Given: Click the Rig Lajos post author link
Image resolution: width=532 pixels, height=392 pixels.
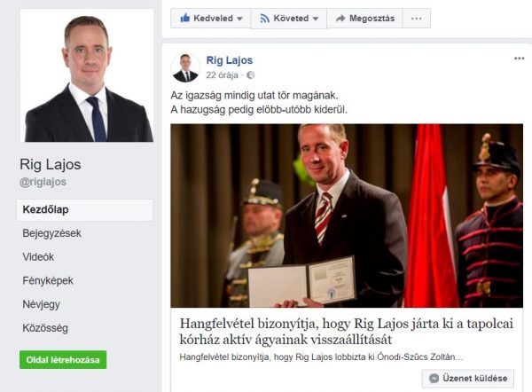Looking at the screenshot, I should pyautogui.click(x=230, y=60).
